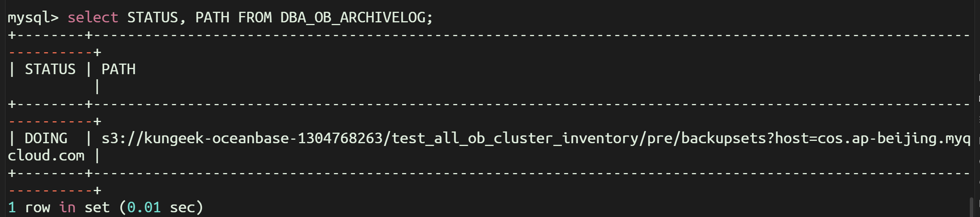
Task: Click the PATH column header
Action: coord(118,69)
